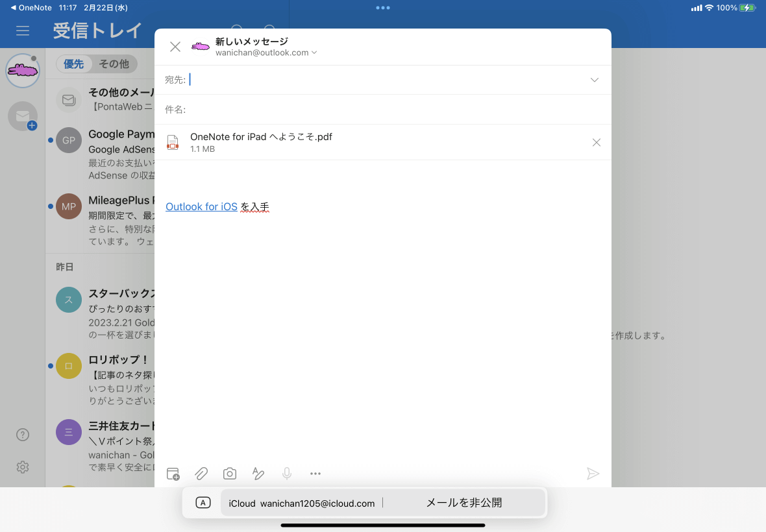Tap the multitasking three-dot control
This screenshot has width=766, height=532.
coord(383,8)
